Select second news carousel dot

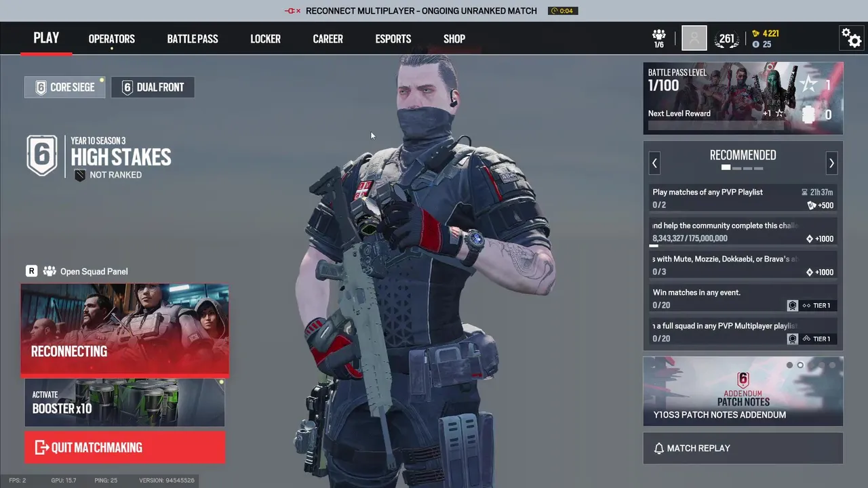(800, 365)
